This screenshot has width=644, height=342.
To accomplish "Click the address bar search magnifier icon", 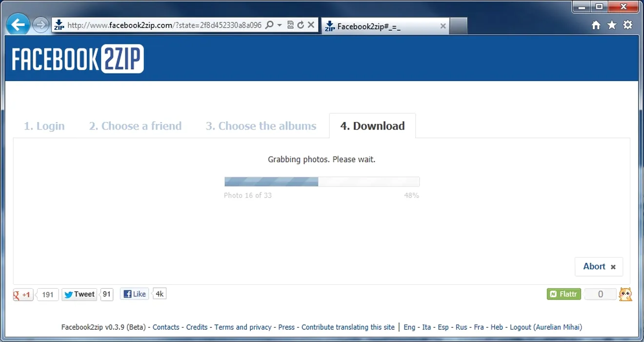I will (269, 25).
